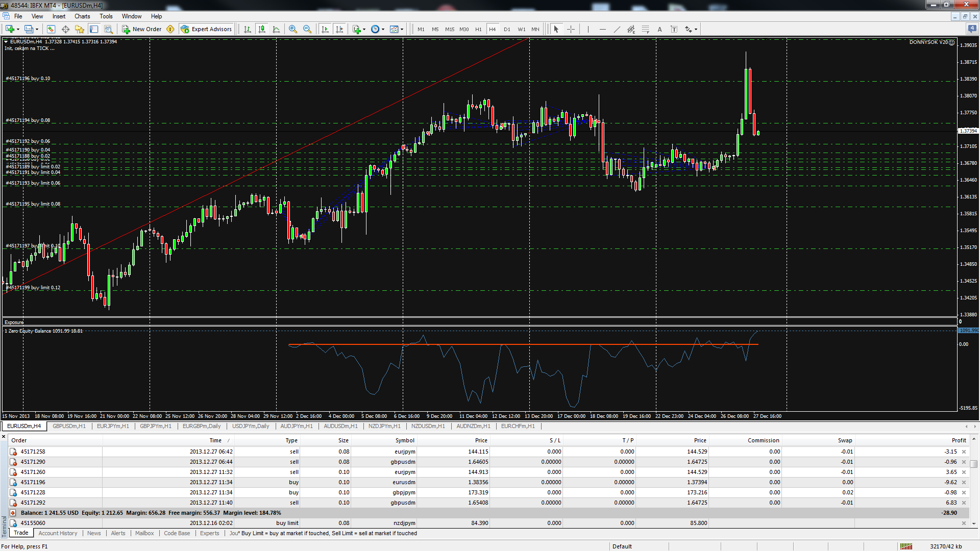The image size is (980, 551).
Task: Expand the arrows objects dropdown
Action: click(696, 30)
